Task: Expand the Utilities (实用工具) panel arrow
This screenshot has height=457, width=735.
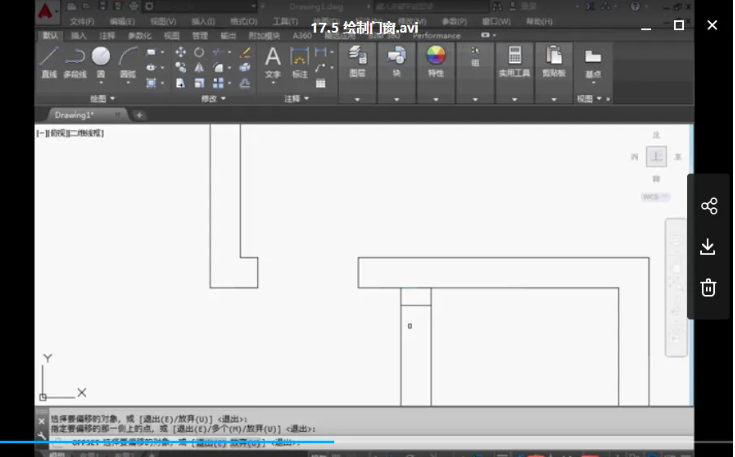Action: coord(514,99)
